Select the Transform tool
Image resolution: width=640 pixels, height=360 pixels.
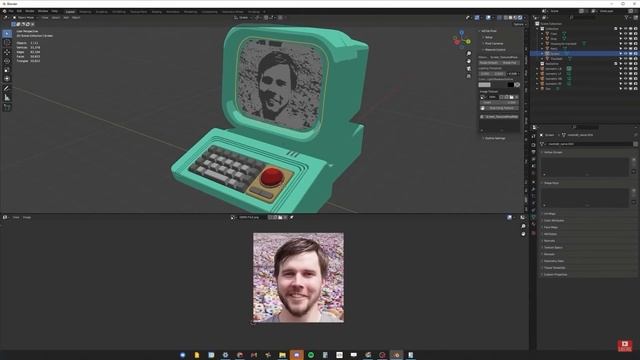click(7, 78)
